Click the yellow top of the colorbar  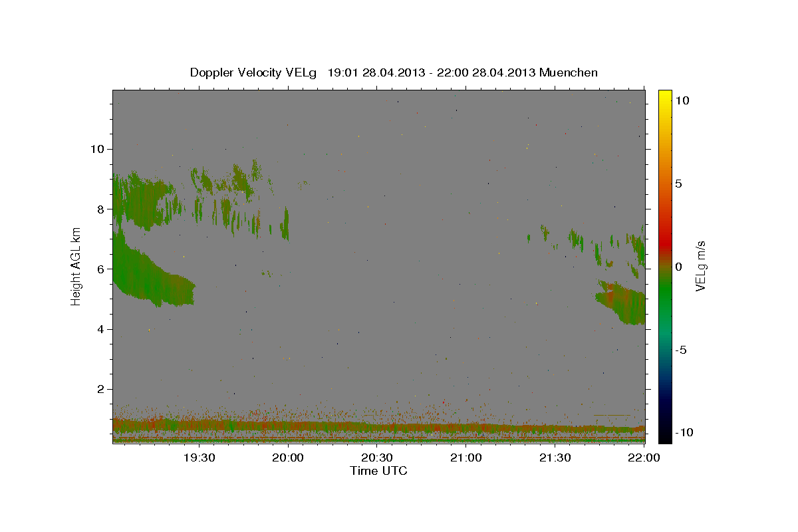coord(665,94)
